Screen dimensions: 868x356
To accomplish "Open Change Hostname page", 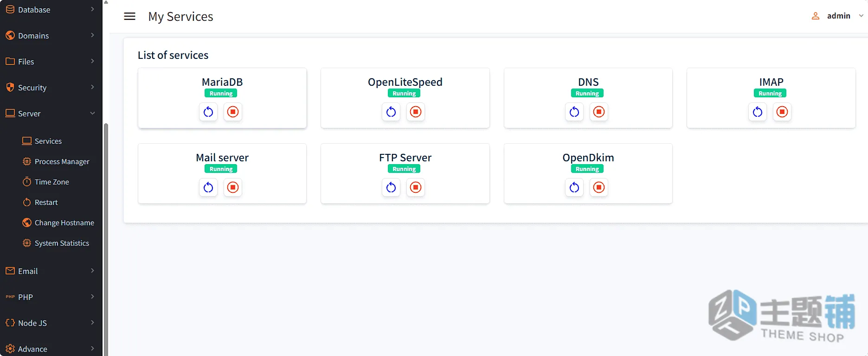I will click(64, 223).
